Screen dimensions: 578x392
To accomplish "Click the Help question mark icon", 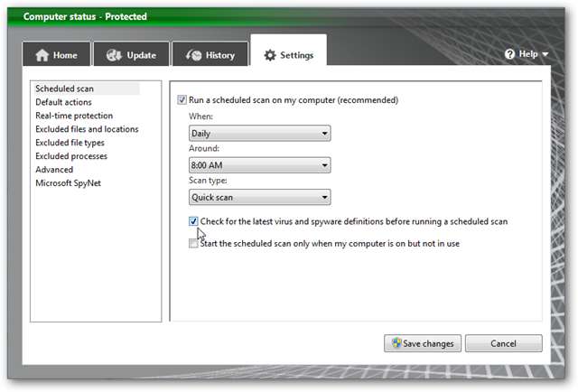I will coord(509,54).
